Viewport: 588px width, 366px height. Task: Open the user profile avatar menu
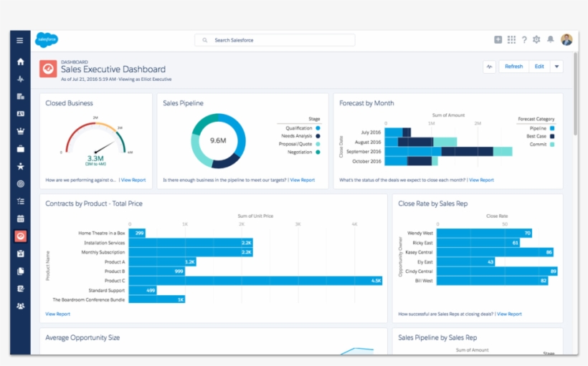pos(566,40)
